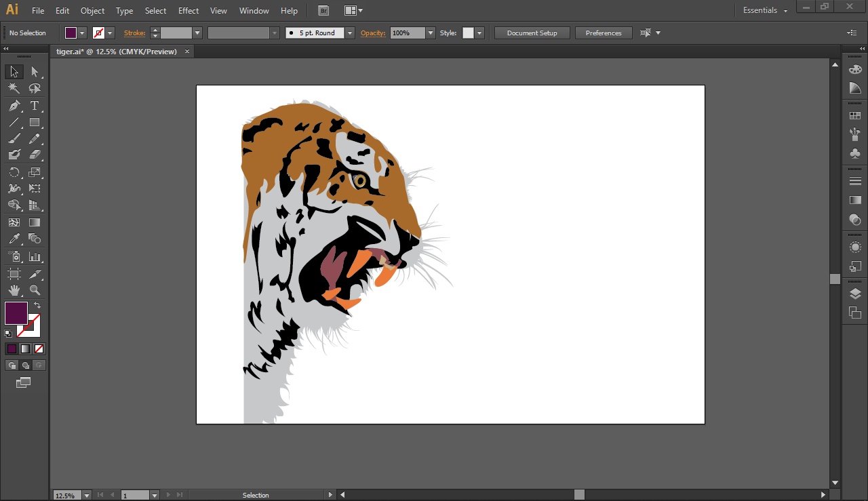Select the Shape Builder tool

pos(14,205)
